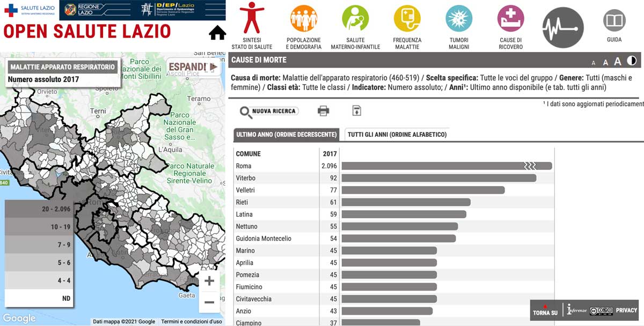Set largest font size A
This screenshot has height=326, width=644.
pos(618,61)
